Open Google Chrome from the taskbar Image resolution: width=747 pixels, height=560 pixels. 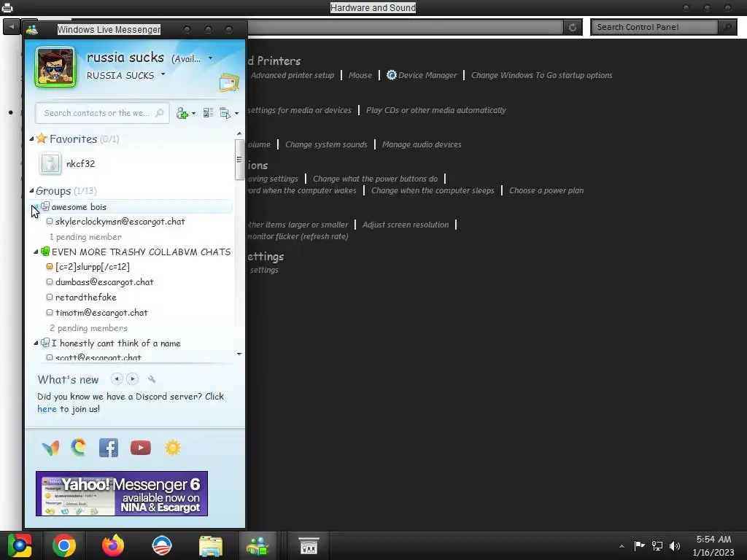coord(64,545)
